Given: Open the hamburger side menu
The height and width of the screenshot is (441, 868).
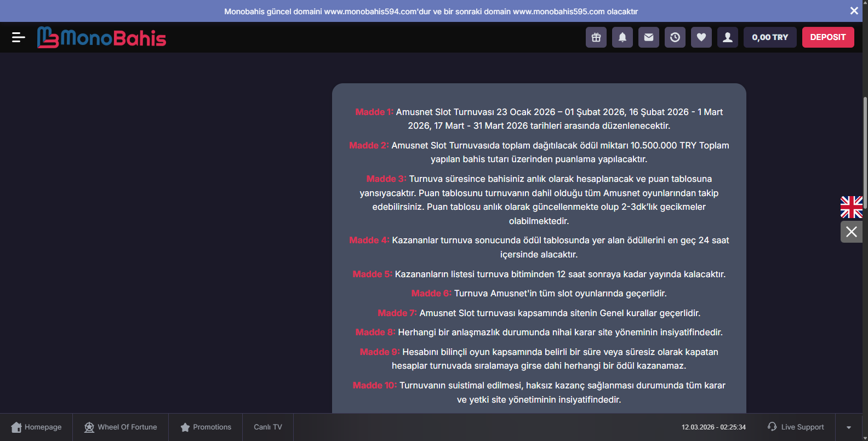Looking at the screenshot, I should 18,37.
